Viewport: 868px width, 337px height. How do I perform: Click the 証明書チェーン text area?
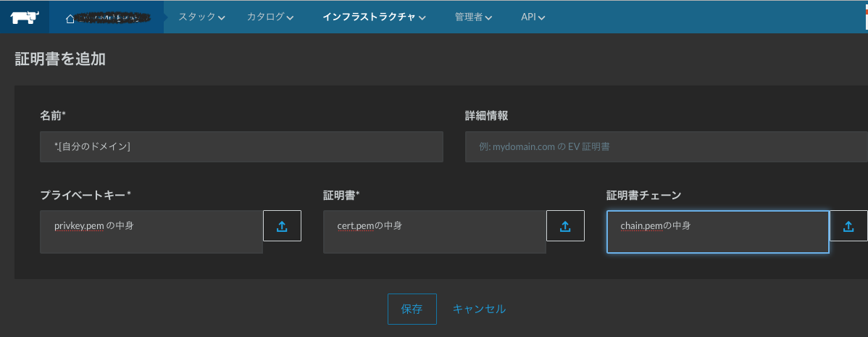pyautogui.click(x=718, y=232)
